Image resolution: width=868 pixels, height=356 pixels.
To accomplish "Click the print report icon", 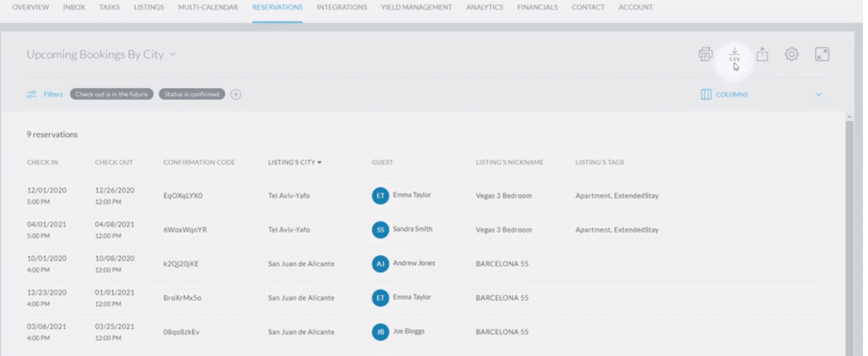I will point(705,55).
